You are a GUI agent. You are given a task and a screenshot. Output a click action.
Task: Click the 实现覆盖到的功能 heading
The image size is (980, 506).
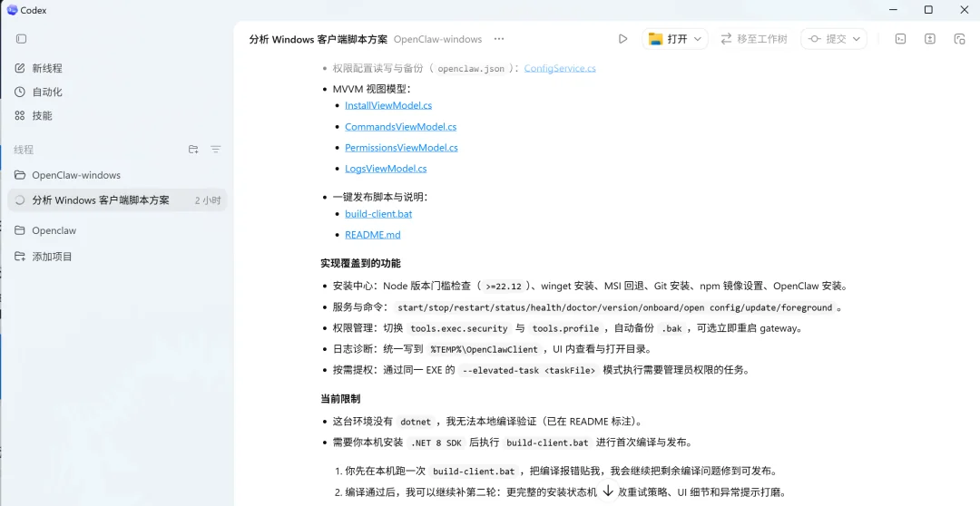[x=360, y=264]
